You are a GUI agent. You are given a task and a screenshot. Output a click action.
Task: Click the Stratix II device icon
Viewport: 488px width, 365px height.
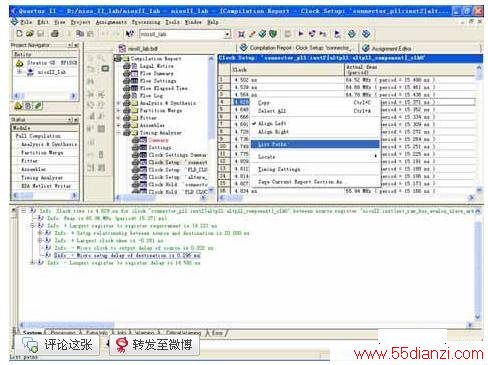click(x=20, y=63)
